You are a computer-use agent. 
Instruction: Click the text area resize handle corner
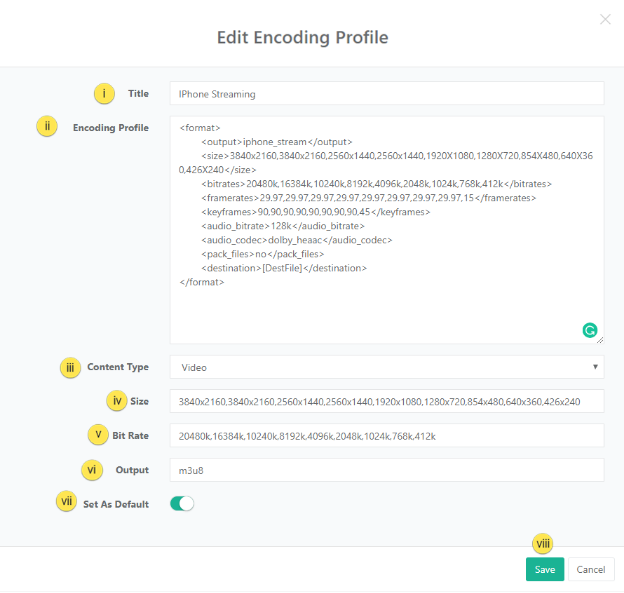[600, 340]
